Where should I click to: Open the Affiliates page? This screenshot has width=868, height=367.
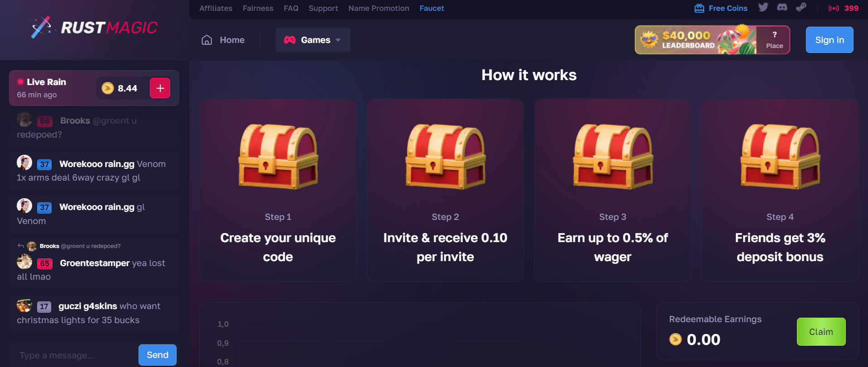click(x=216, y=8)
